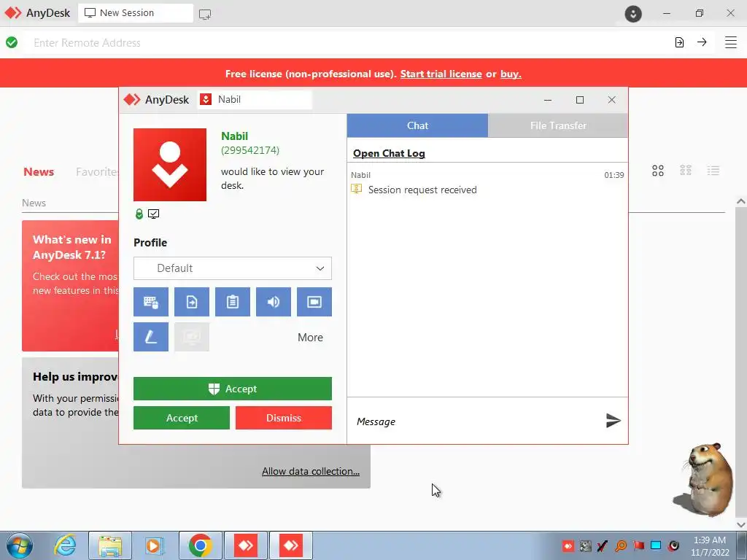The image size is (747, 560).
Task: Click Nabil's red avatar image
Action: [170, 165]
